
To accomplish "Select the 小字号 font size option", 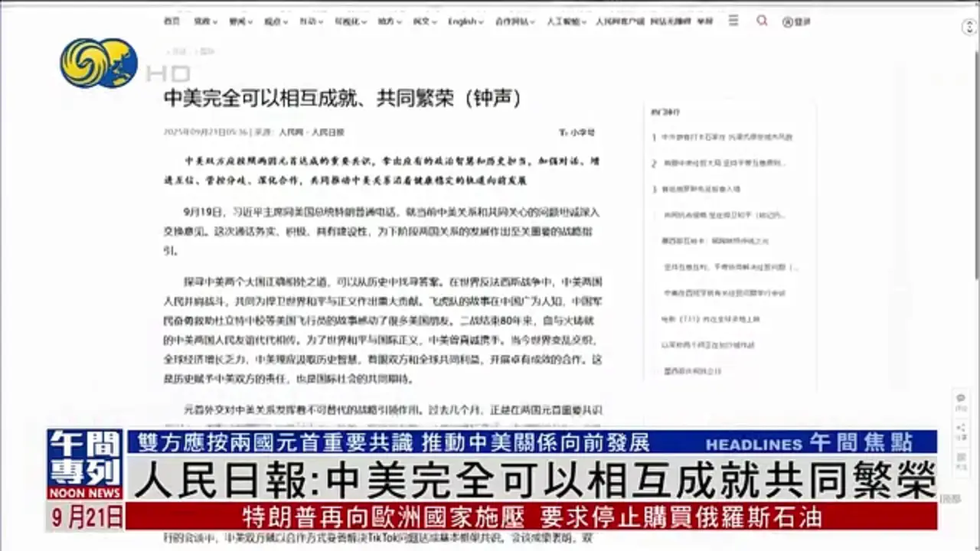I will pyautogui.click(x=578, y=132).
